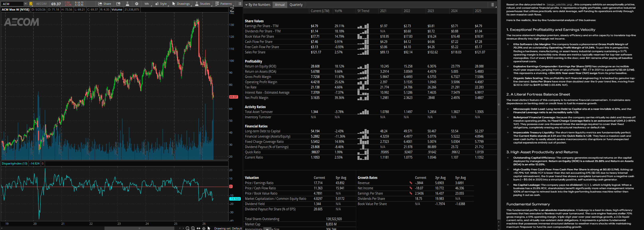Image resolution: width=644 pixels, height=230 pixels.
Task: Expand the Wk timeframe dropdown
Action: [147, 4]
